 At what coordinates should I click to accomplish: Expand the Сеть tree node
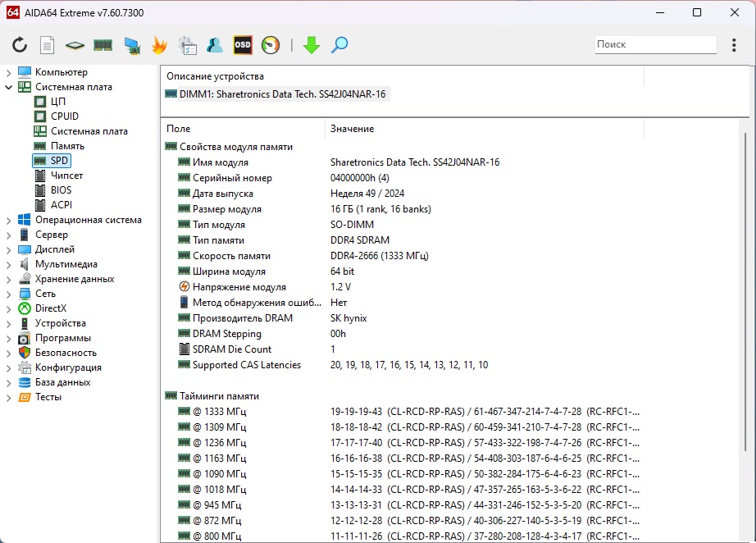click(8, 294)
